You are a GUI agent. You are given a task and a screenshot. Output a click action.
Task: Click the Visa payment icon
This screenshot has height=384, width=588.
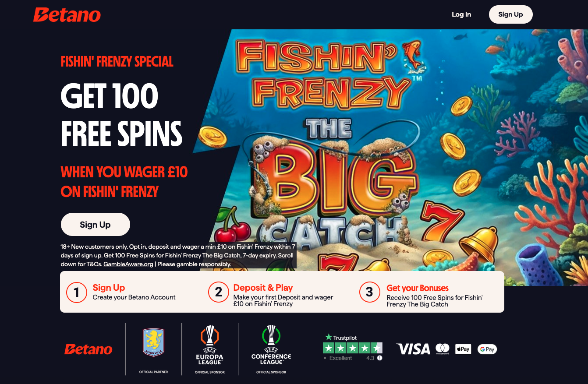click(x=413, y=349)
